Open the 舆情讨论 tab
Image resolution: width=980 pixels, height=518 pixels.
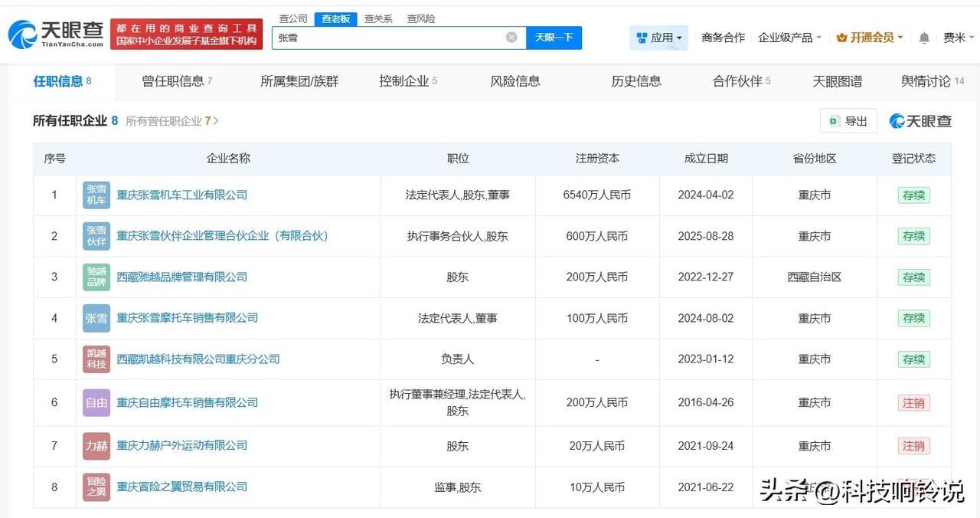pyautogui.click(x=925, y=81)
